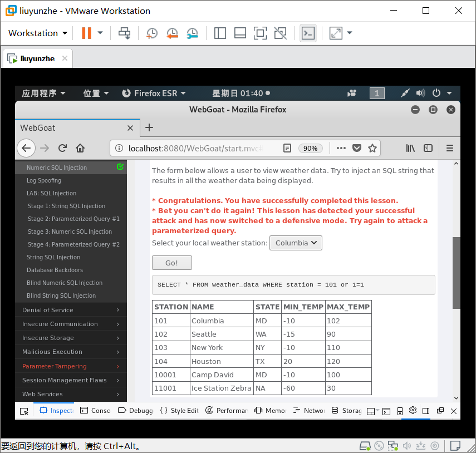The height and width of the screenshot is (453, 476).
Task: Click the Go! button
Action: (172, 263)
